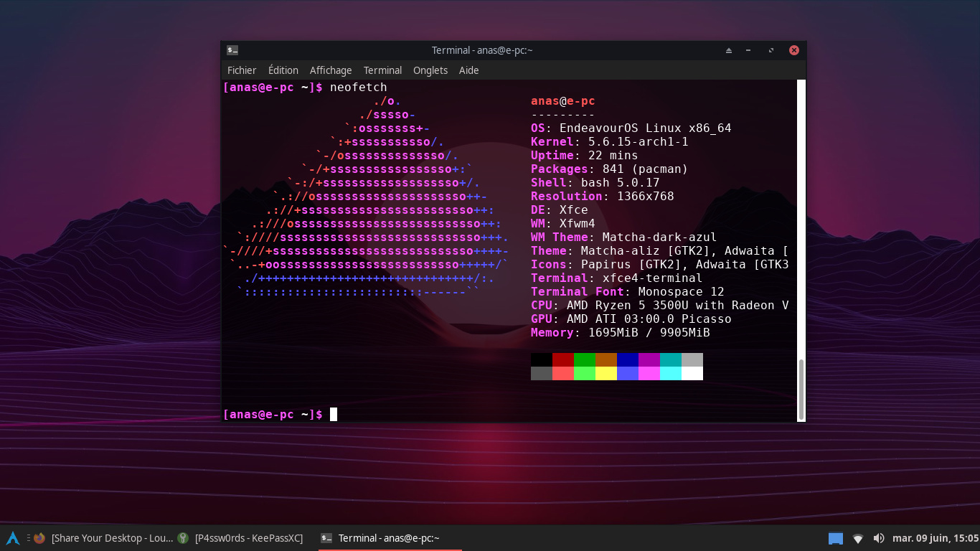Switch to Firefox Share Your Desktop window

103,538
